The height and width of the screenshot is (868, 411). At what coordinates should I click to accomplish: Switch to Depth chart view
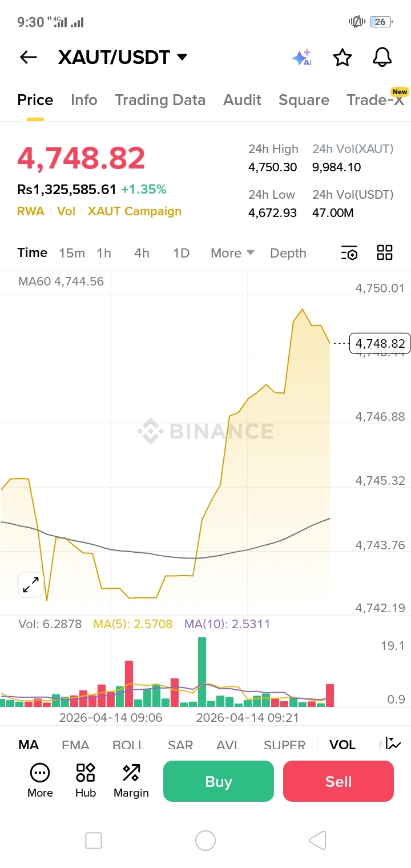coord(288,253)
